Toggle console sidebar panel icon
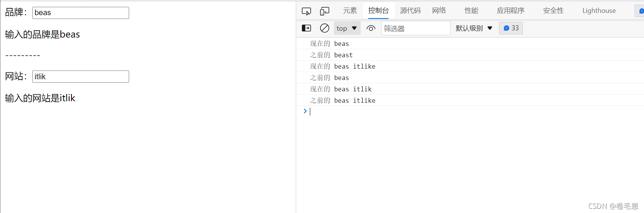 306,28
